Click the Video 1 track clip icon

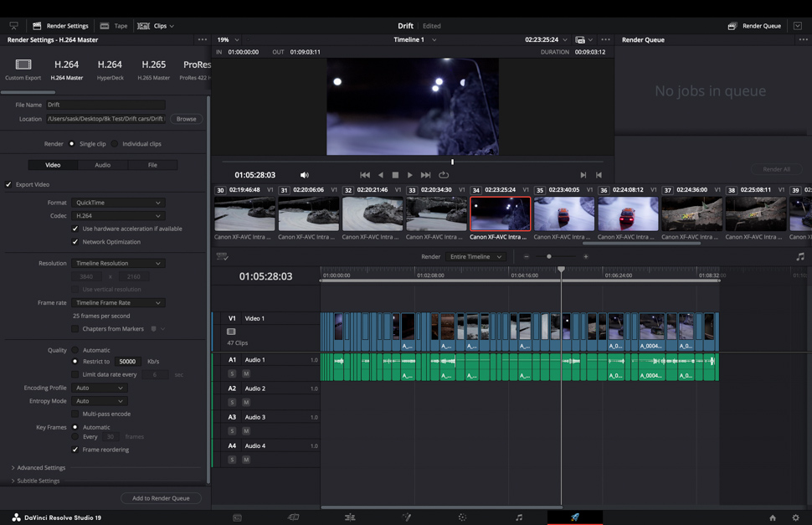tap(231, 332)
